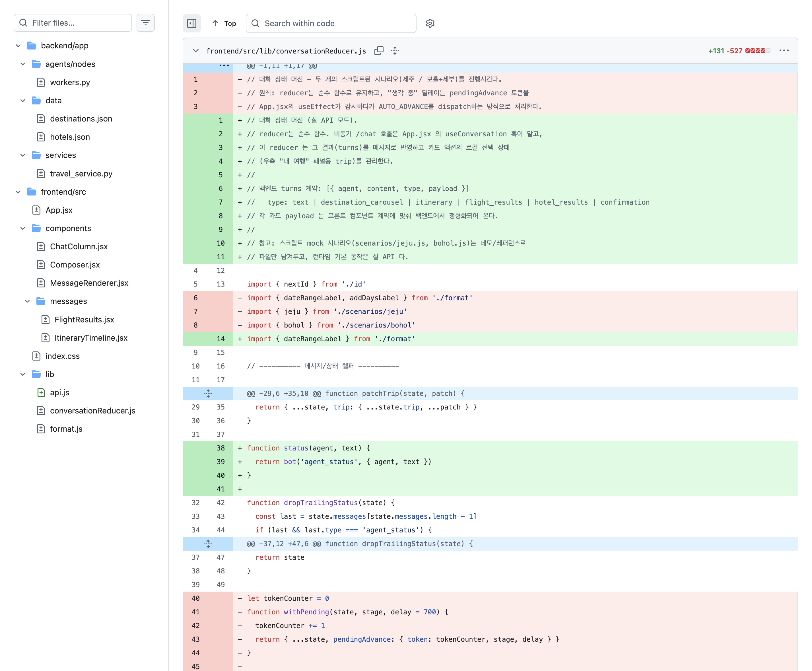Copy the conversationReducer.js file path
Screen dimensions: 812x671
coord(379,51)
